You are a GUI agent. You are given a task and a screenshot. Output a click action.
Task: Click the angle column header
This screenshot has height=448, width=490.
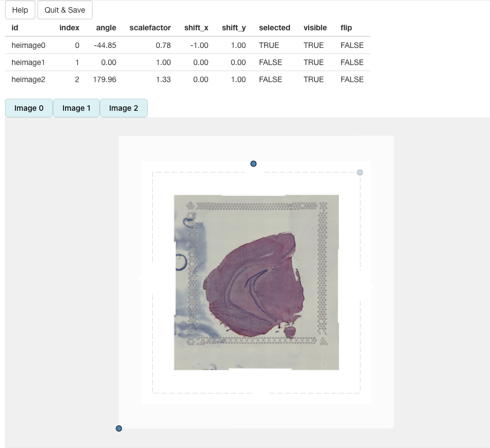coord(106,28)
